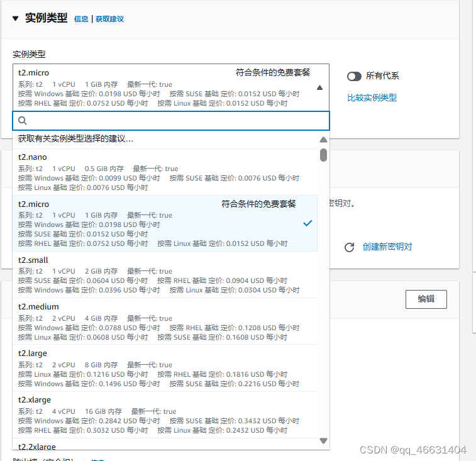The height and width of the screenshot is (461, 476).
Task: Select 获取有关实例类型选择的建议 option
Action: (165, 139)
